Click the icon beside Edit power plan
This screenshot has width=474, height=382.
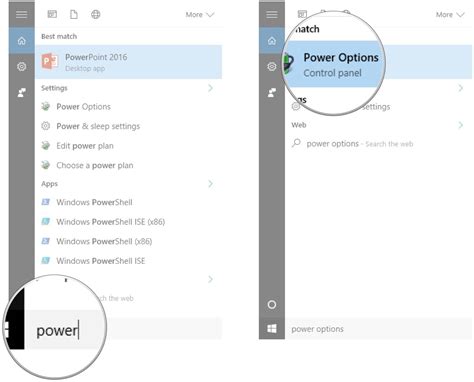pos(46,146)
